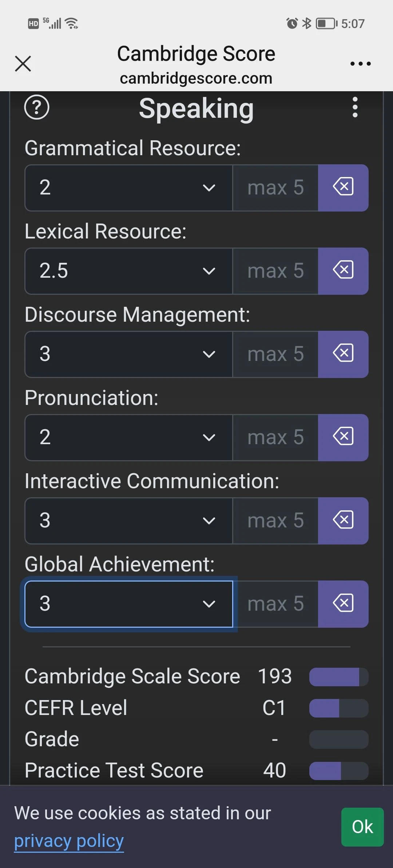Open the Speaking panel three-dot vertical menu

coord(355,107)
